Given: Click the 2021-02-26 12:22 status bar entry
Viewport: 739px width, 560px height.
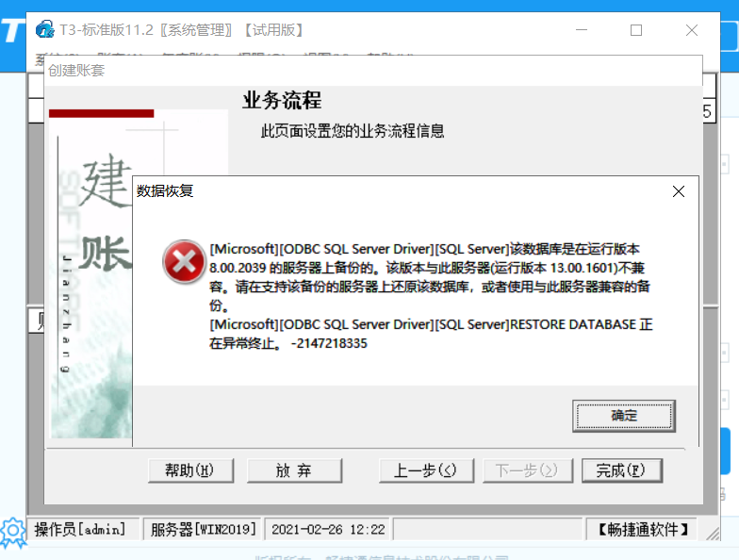Looking at the screenshot, I should coord(328,530).
